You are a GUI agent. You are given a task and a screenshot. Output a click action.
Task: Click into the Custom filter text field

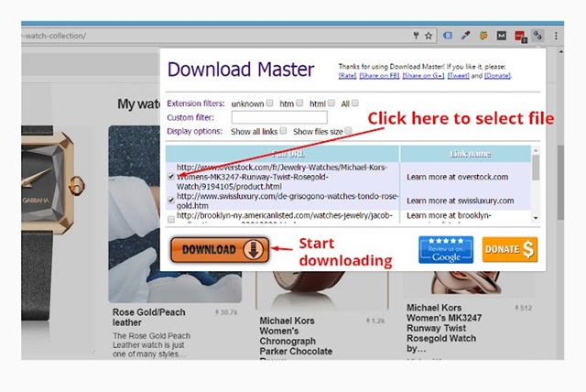(x=279, y=117)
